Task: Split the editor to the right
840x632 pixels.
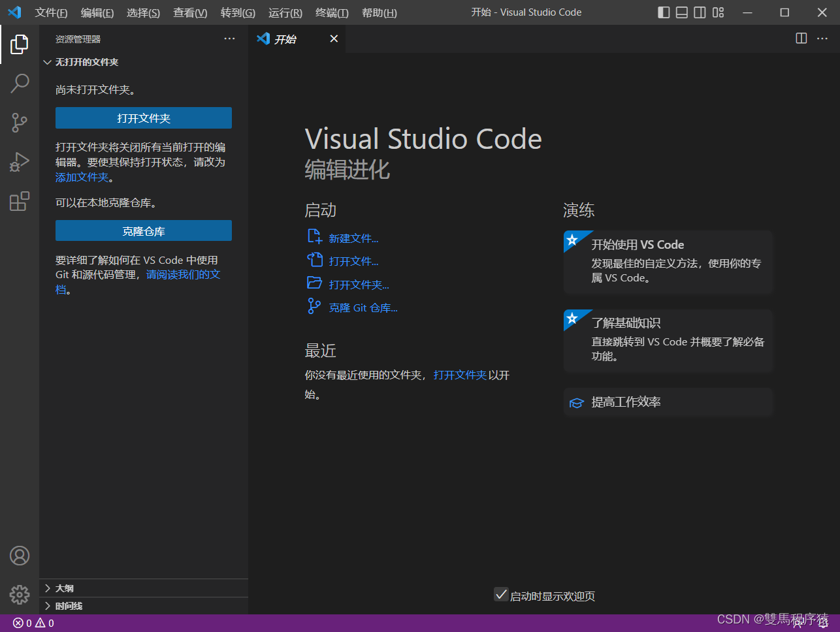Action: [801, 39]
